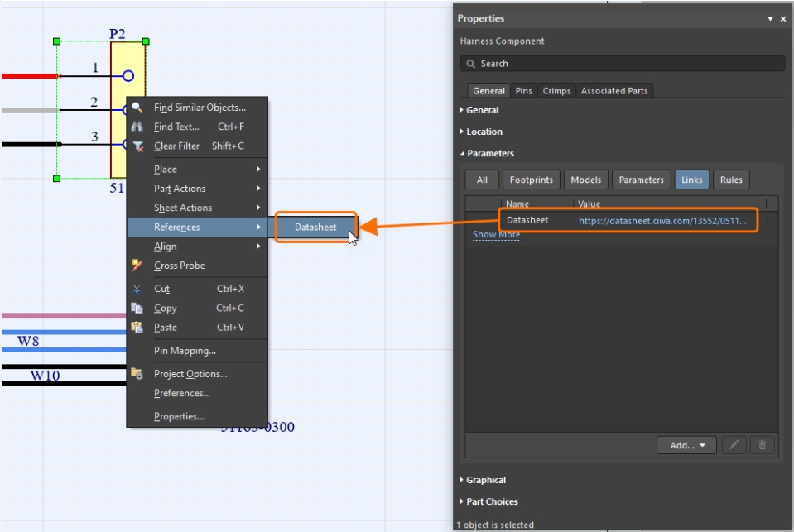Click the Find Similar Objects magnifier icon
Screen dimensions: 794x532
(137, 108)
